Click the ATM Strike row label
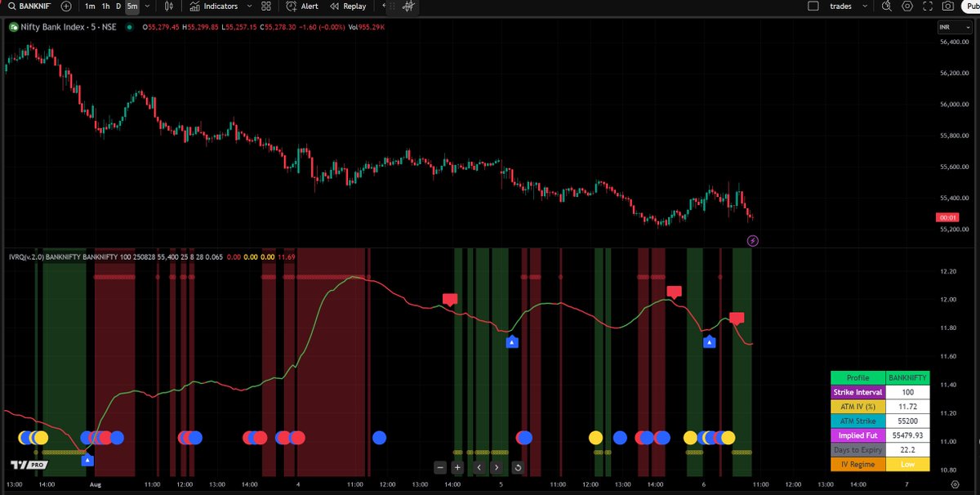This screenshot has height=495, width=980. pos(858,421)
